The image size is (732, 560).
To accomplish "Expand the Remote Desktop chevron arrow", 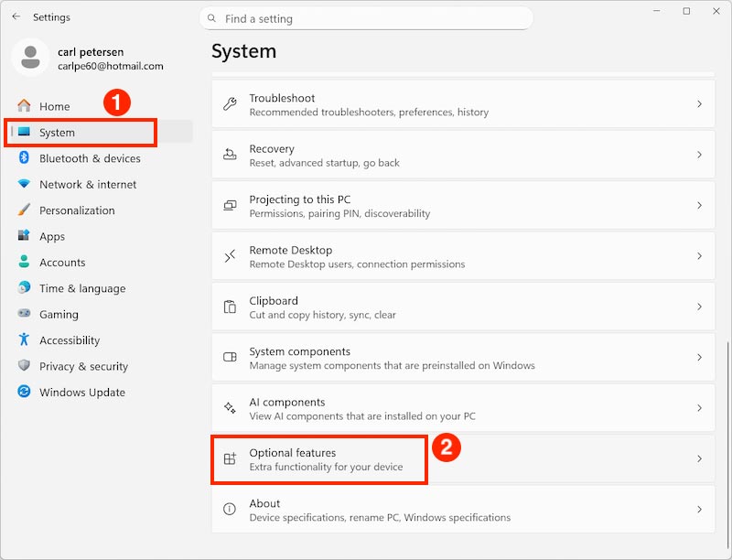I will click(699, 256).
